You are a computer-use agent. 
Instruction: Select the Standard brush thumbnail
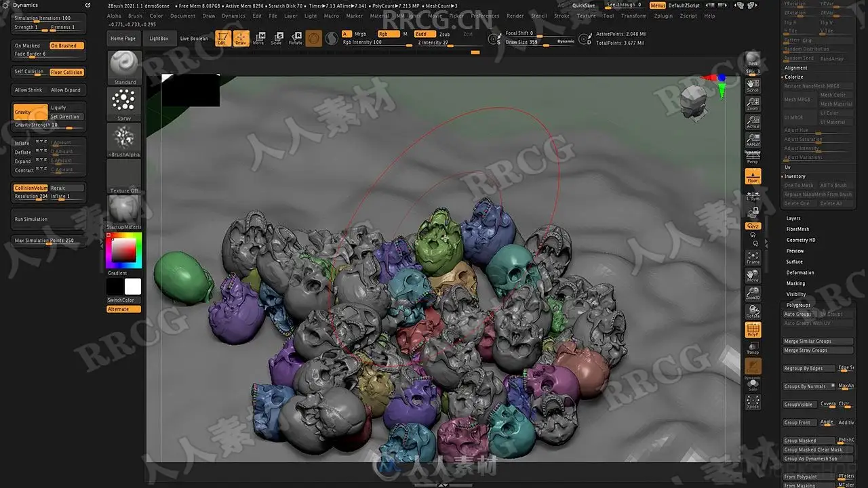pyautogui.click(x=124, y=67)
